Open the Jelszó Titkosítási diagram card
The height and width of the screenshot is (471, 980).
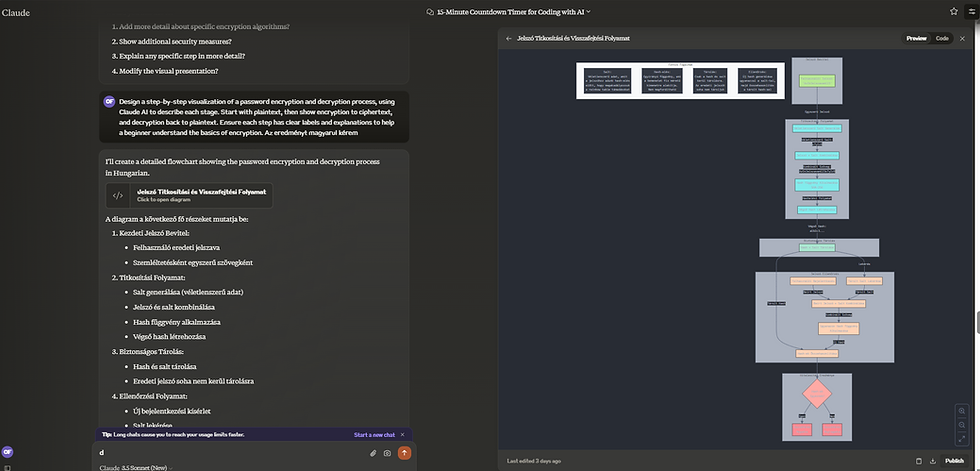pos(189,195)
